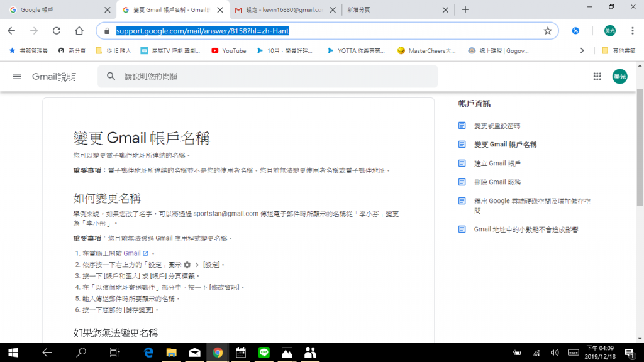Switch to Chrome on the taskbar
The width and height of the screenshot is (644, 362).
coord(218,353)
